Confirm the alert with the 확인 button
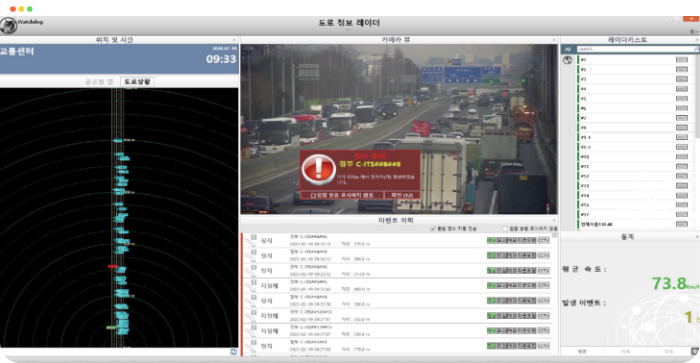 [402, 195]
